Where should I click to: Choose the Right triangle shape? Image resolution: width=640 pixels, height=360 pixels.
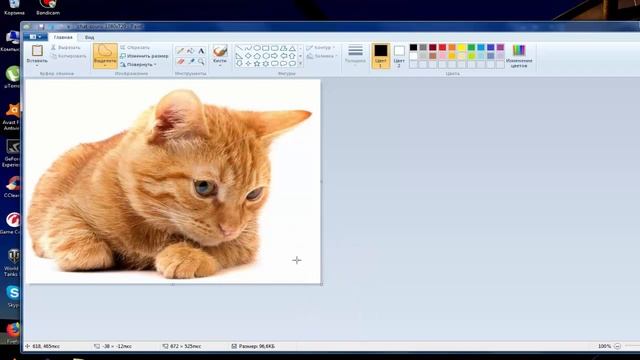(239, 56)
